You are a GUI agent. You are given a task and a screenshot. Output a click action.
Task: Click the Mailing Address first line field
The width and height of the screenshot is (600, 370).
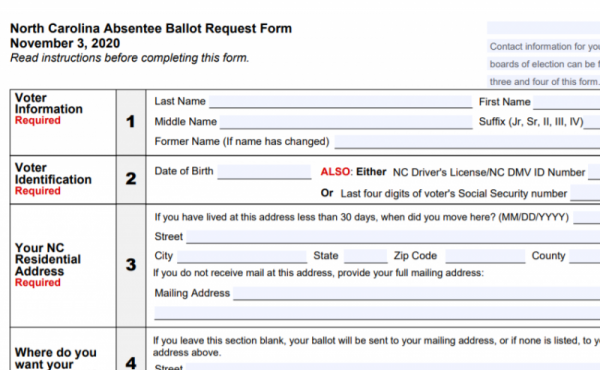(417, 293)
